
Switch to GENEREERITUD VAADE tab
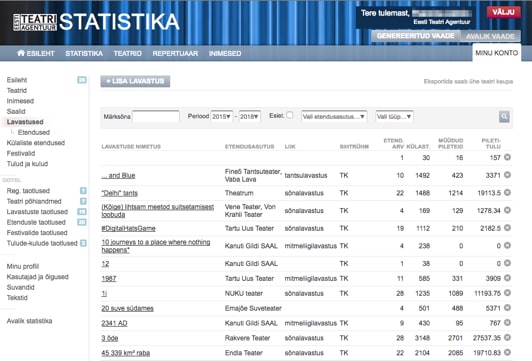[x=415, y=36]
